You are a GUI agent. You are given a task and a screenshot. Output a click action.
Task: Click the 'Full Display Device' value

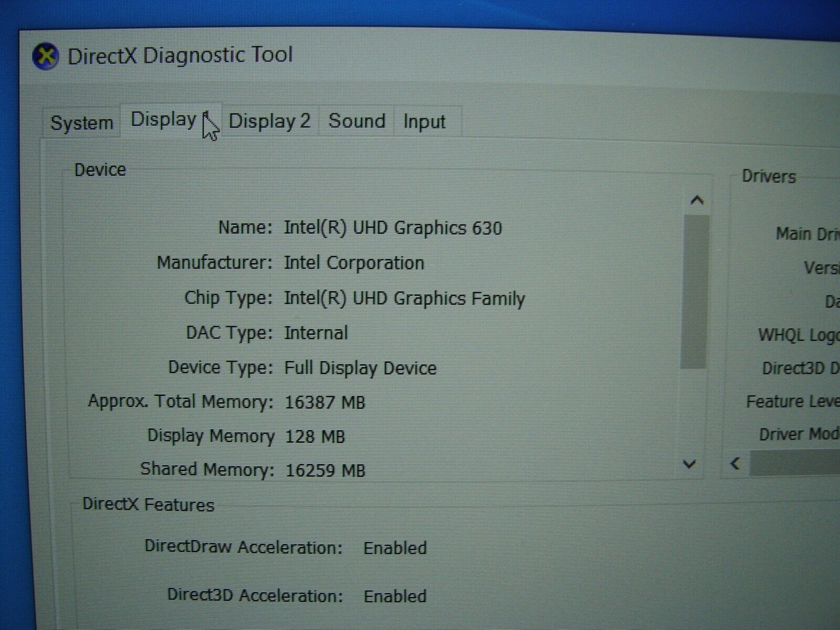pyautogui.click(x=360, y=368)
